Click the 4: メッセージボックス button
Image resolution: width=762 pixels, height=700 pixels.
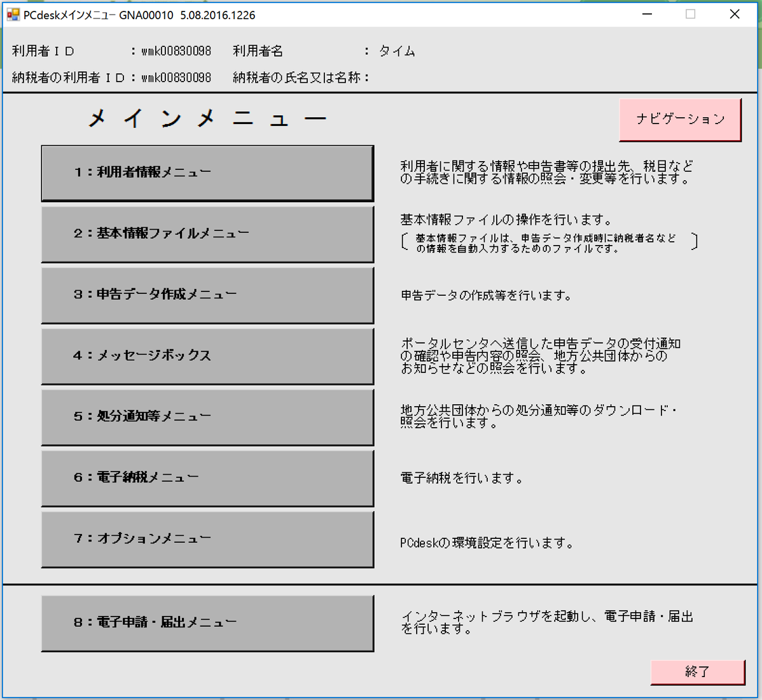coord(207,356)
